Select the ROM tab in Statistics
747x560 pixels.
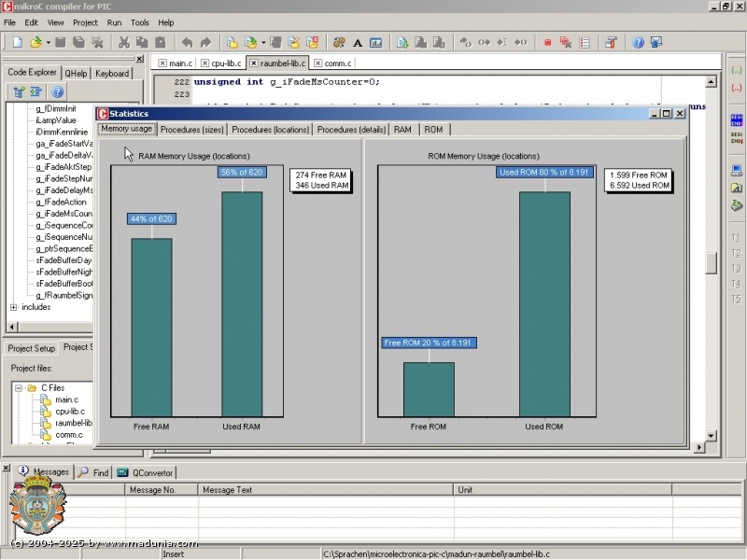click(x=433, y=130)
